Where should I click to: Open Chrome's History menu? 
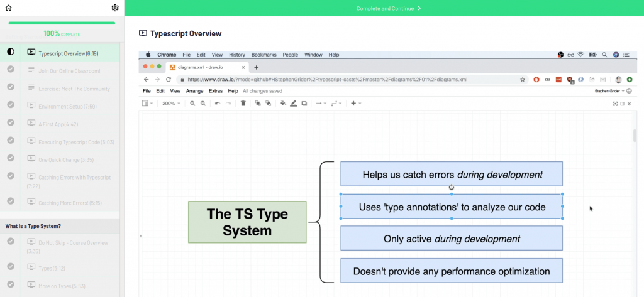pyautogui.click(x=237, y=55)
